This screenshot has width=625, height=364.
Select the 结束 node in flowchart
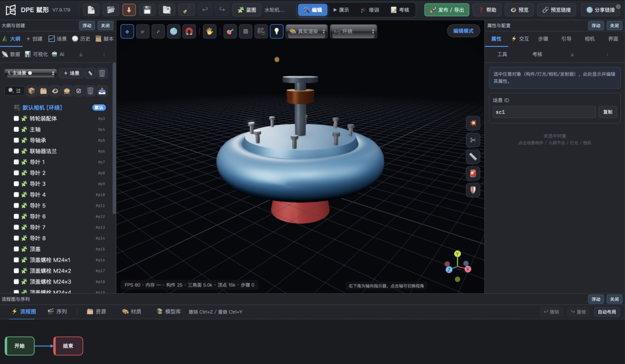[x=68, y=346]
